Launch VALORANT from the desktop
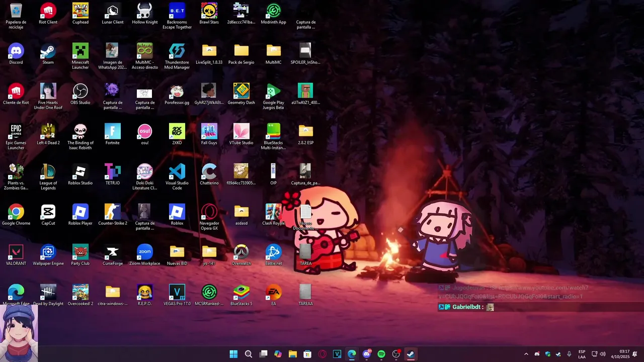This screenshot has width=644, height=362. click(x=16, y=255)
